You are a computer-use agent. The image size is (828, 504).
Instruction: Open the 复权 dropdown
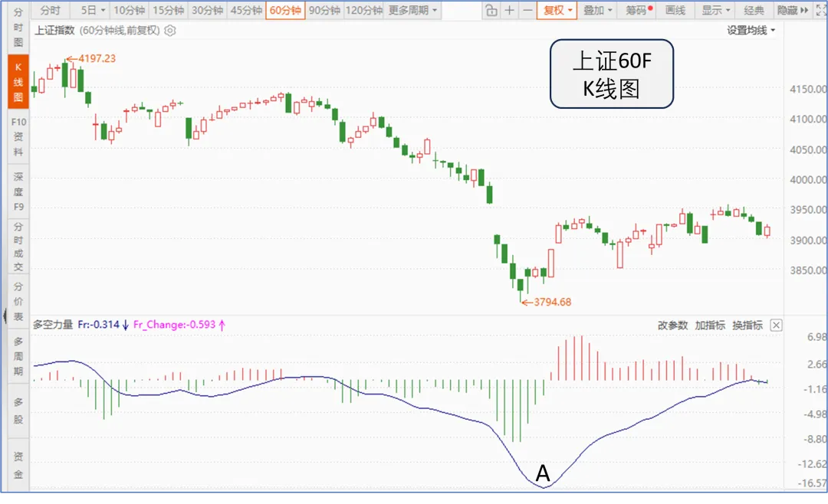[x=557, y=10]
